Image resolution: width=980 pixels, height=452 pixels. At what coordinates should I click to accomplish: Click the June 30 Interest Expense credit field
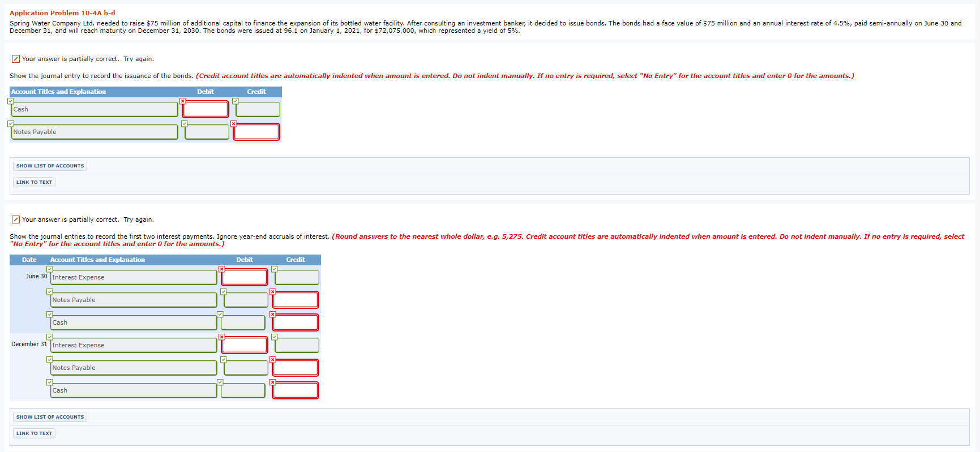tap(297, 277)
